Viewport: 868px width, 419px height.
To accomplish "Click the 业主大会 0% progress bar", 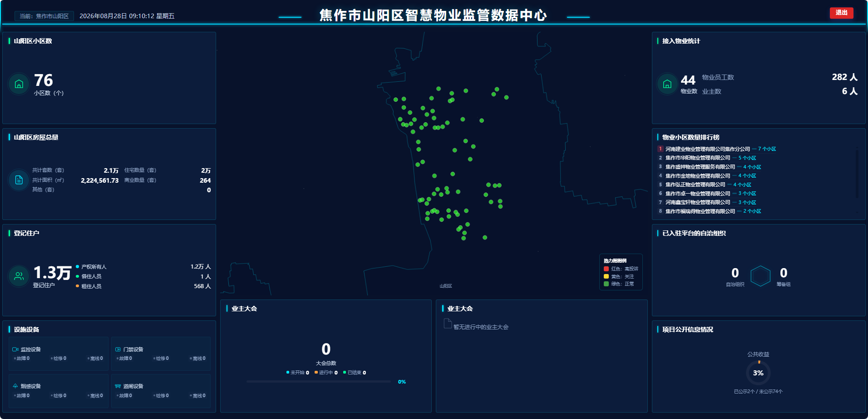I will point(319,382).
